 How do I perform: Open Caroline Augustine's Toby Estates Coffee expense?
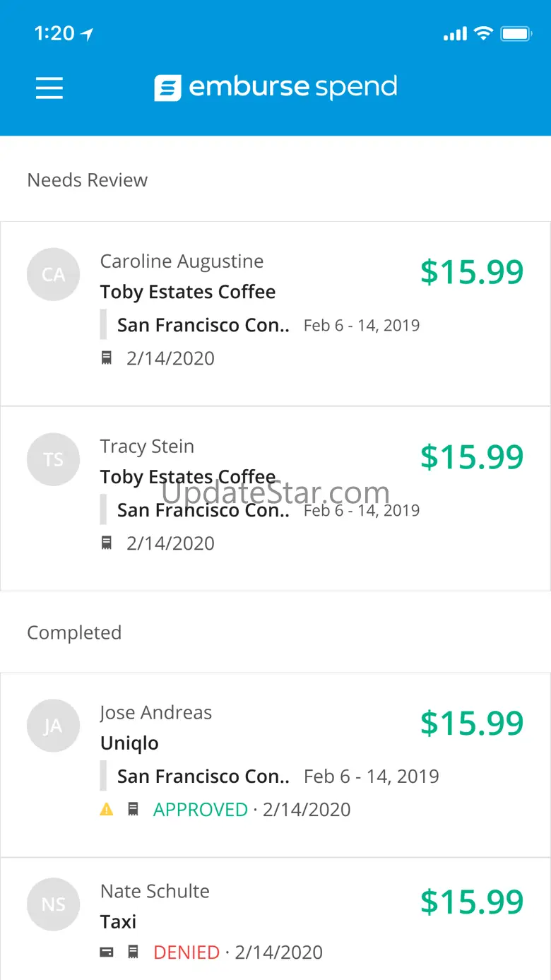pyautogui.click(x=188, y=292)
